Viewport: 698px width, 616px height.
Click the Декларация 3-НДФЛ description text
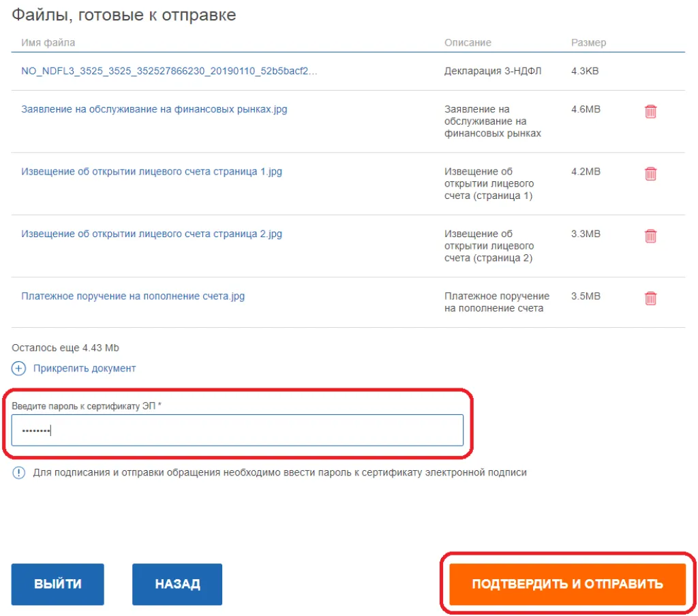point(493,71)
